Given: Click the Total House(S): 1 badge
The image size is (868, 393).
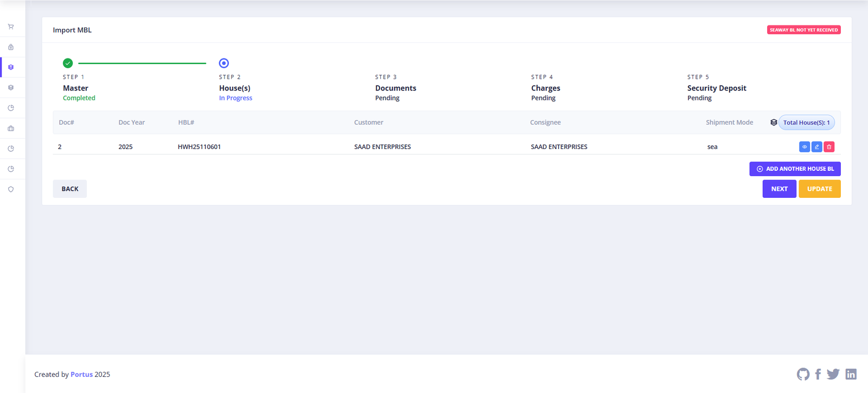Looking at the screenshot, I should tap(806, 123).
